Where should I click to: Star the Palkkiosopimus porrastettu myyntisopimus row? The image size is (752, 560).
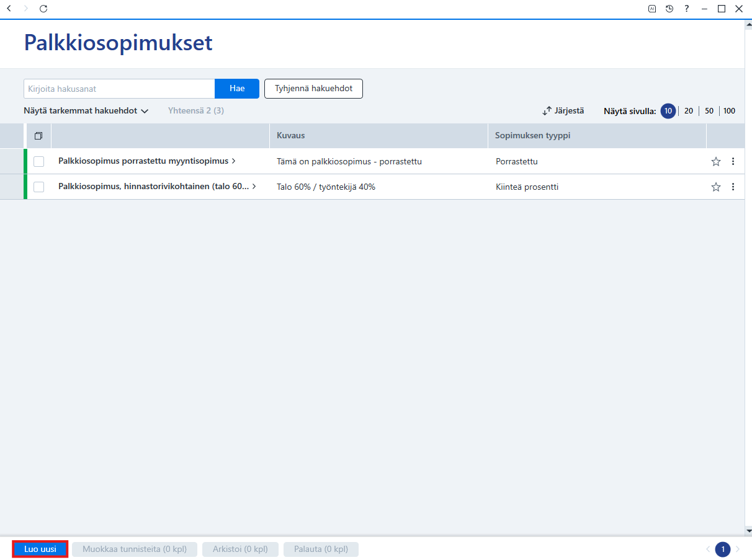pos(716,161)
